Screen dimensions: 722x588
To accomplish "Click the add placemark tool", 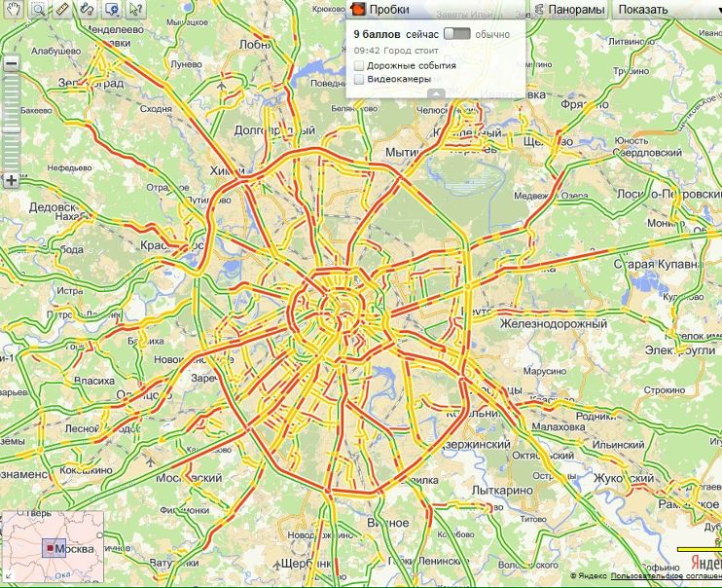I will tap(112, 10).
